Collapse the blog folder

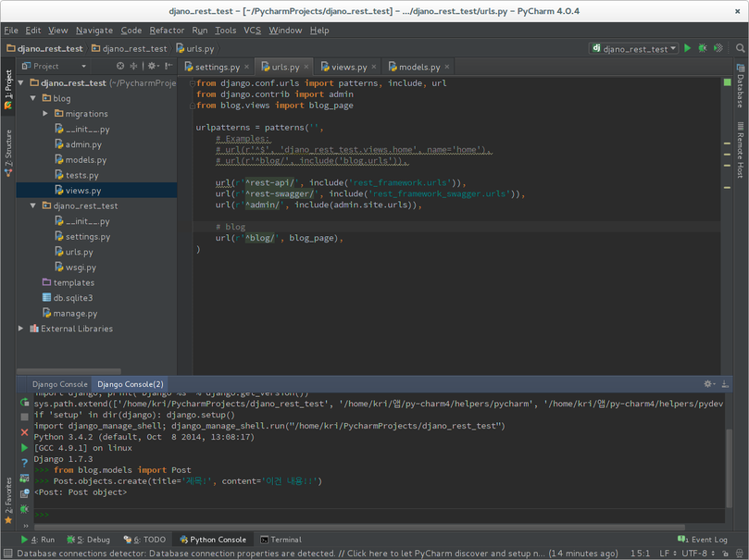[x=32, y=98]
